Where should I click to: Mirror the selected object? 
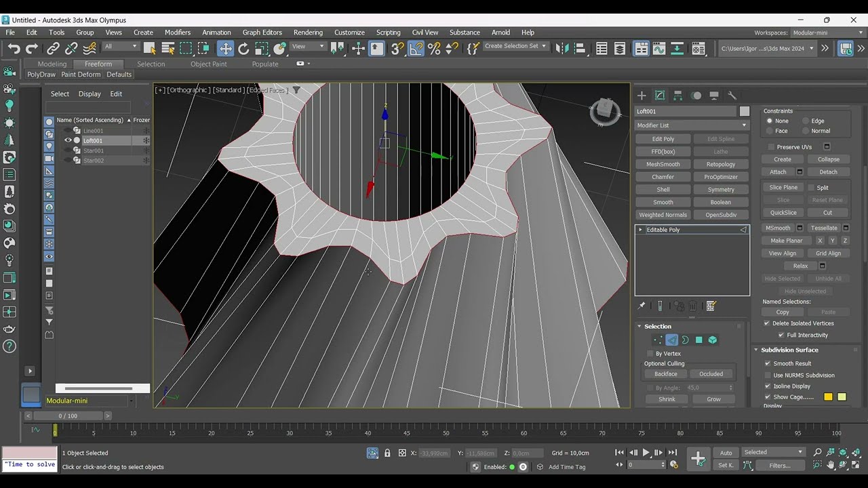[562, 48]
